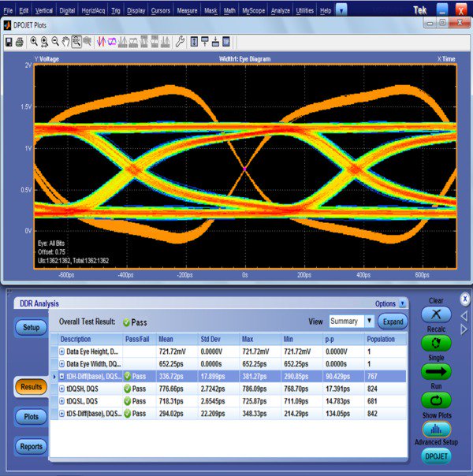Expand the Data Eye Height row

pos(62,351)
